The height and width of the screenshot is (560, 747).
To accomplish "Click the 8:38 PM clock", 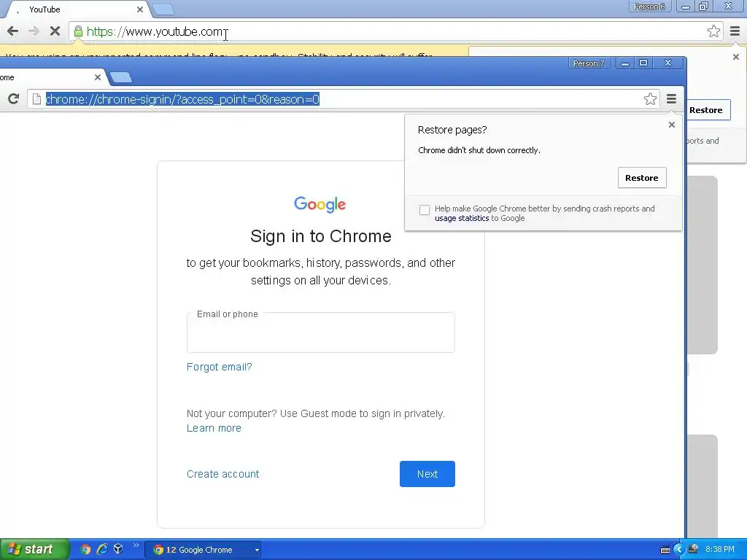I will pos(720,550).
